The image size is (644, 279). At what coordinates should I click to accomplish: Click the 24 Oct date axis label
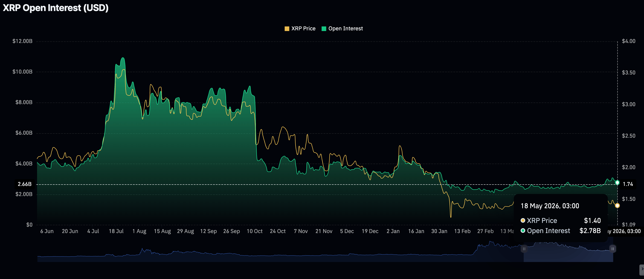point(278,231)
